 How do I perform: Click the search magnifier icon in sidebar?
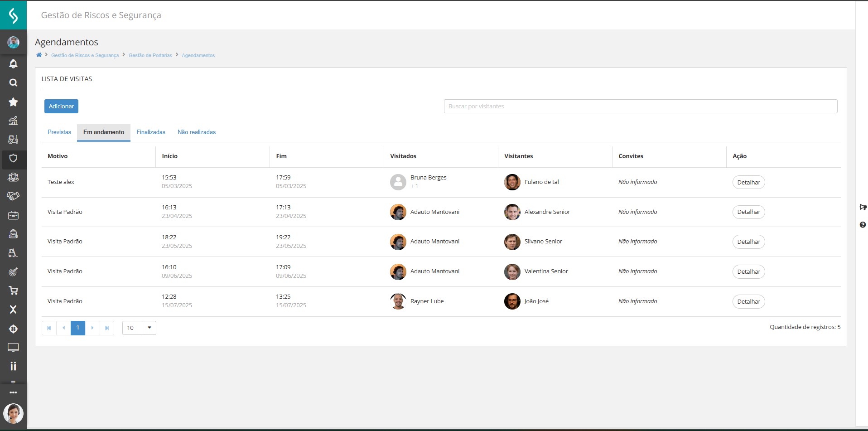click(x=13, y=83)
